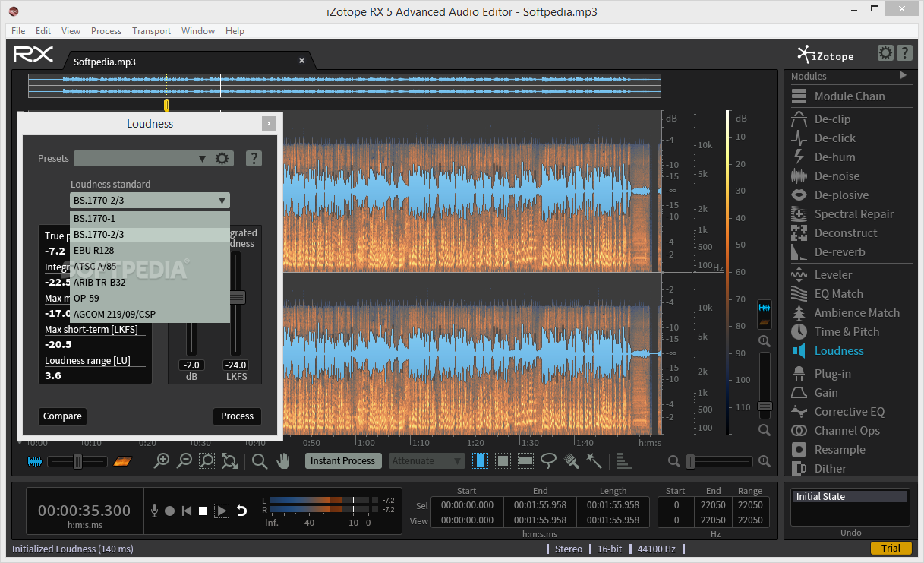
Task: Select the Magic Wand selection tool
Action: pos(594,460)
